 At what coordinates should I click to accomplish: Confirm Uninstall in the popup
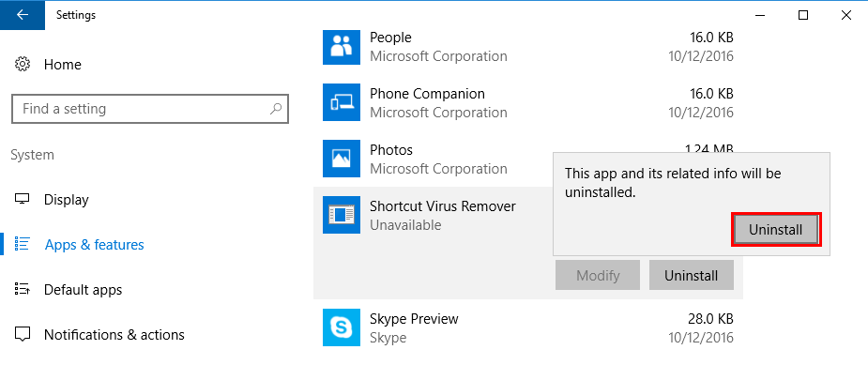[775, 229]
